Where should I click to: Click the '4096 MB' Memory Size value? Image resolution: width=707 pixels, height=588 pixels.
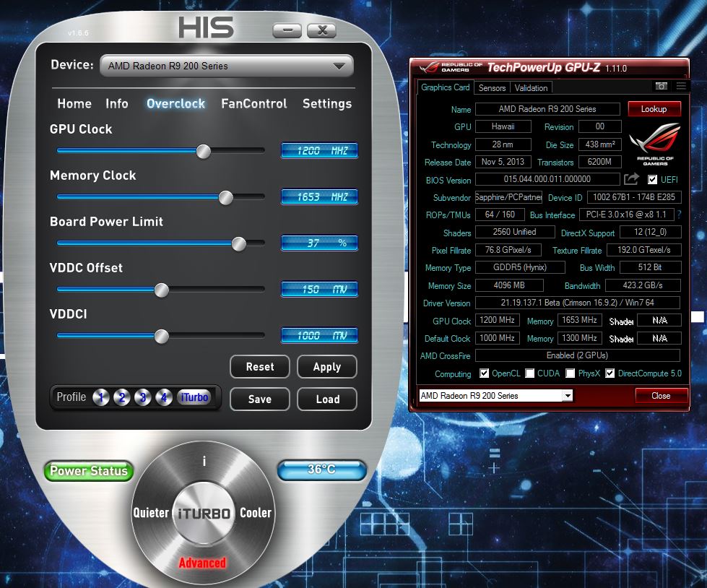pyautogui.click(x=510, y=285)
